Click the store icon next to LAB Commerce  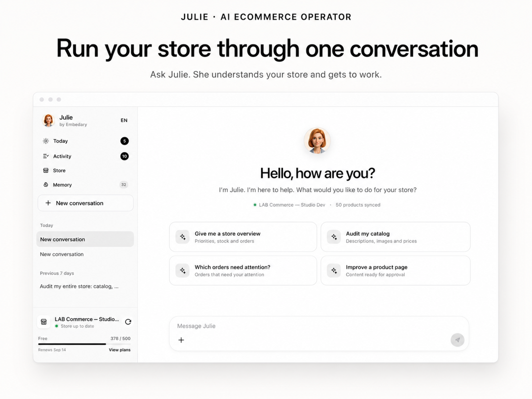pyautogui.click(x=44, y=322)
